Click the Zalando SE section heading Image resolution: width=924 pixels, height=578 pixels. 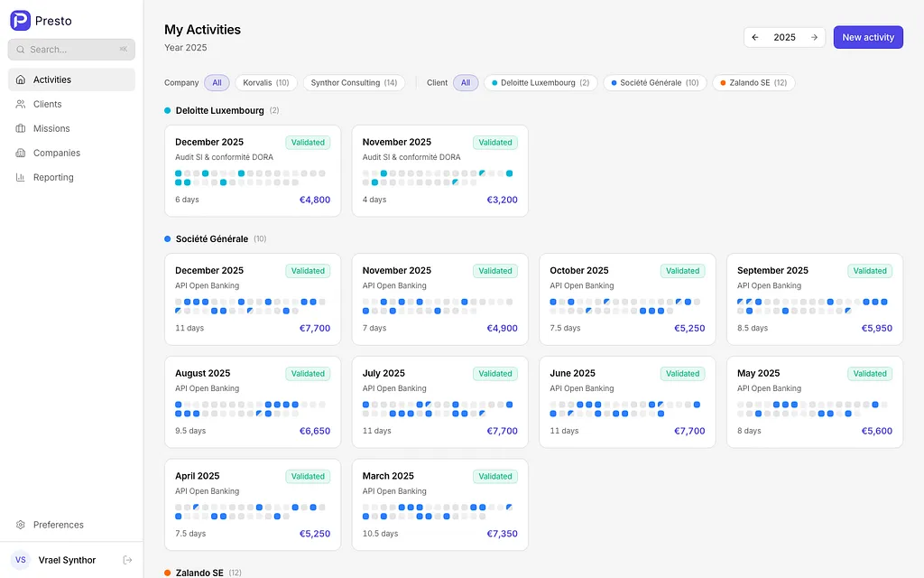199,573
